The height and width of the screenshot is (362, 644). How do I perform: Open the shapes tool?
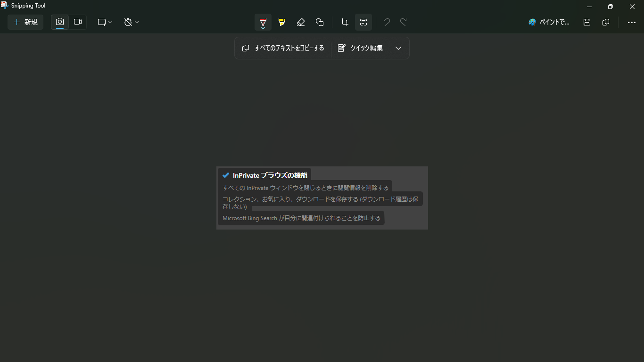(320, 22)
